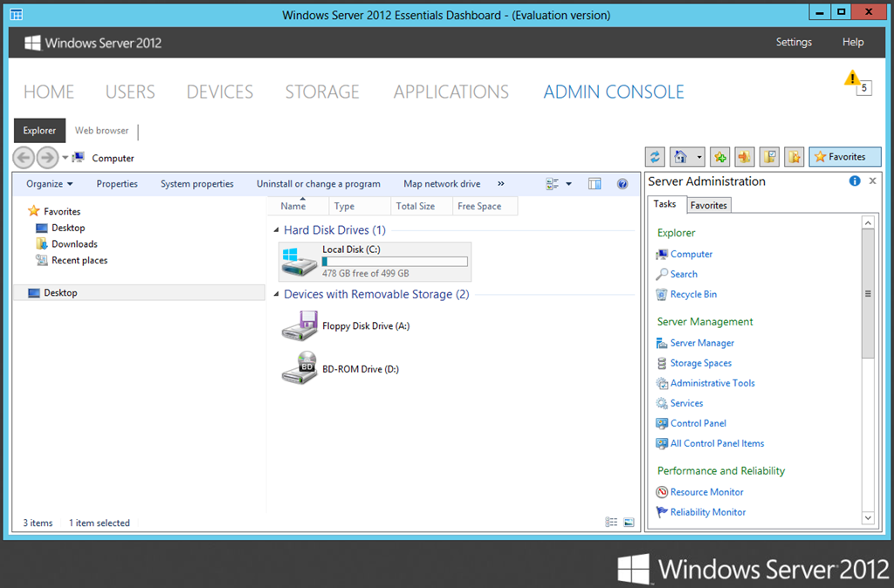894x588 pixels.
Task: Click the tasks panel scroll up arrow
Action: coord(868,222)
